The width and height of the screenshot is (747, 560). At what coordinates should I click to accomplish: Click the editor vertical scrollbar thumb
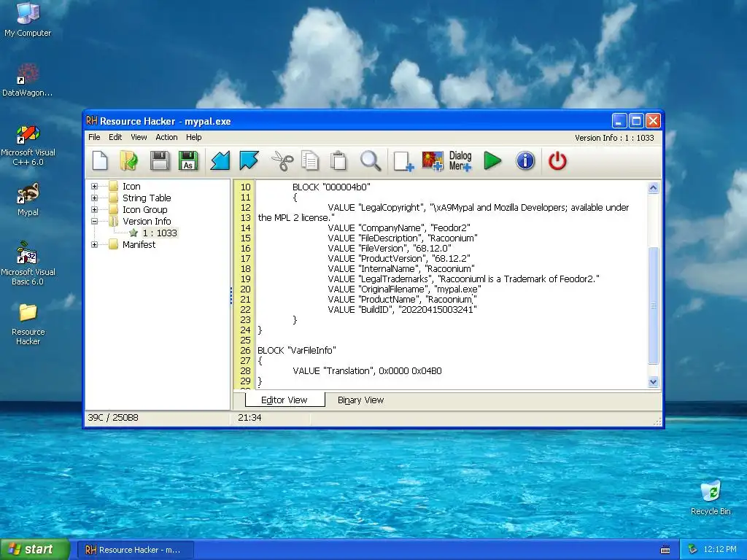[653, 306]
